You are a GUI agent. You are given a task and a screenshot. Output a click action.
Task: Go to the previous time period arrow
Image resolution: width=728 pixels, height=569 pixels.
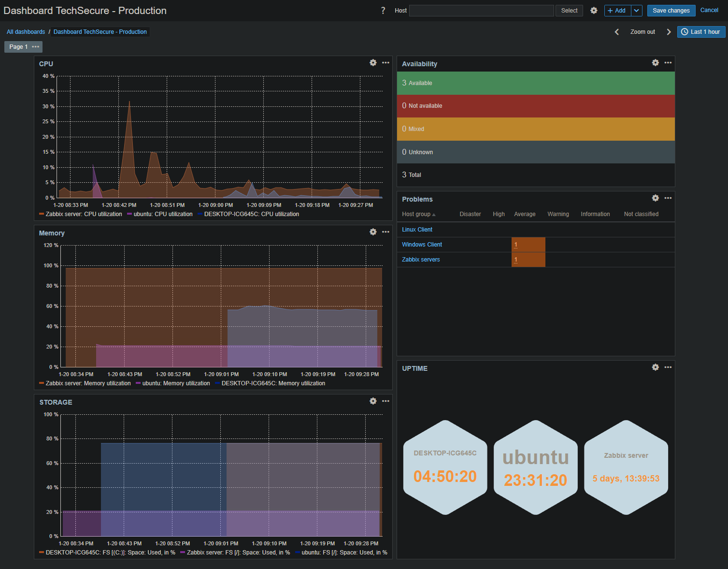point(617,32)
